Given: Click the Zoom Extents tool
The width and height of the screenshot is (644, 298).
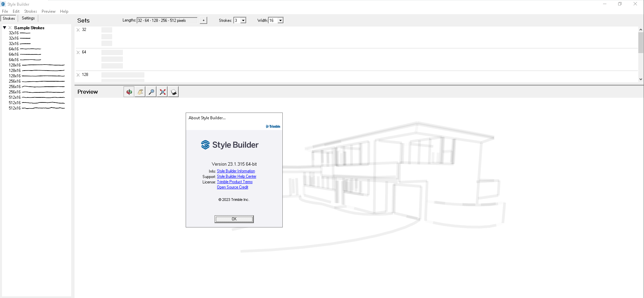Looking at the screenshot, I should click(162, 92).
